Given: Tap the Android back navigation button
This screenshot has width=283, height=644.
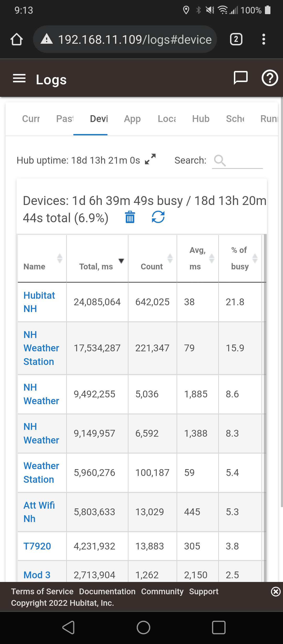Looking at the screenshot, I should [69, 628].
